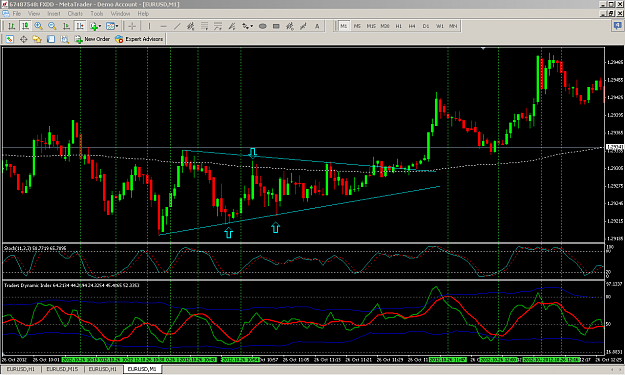Select the D1 timeframe
Image resolution: width=625 pixels, height=375 pixels.
[x=426, y=26]
